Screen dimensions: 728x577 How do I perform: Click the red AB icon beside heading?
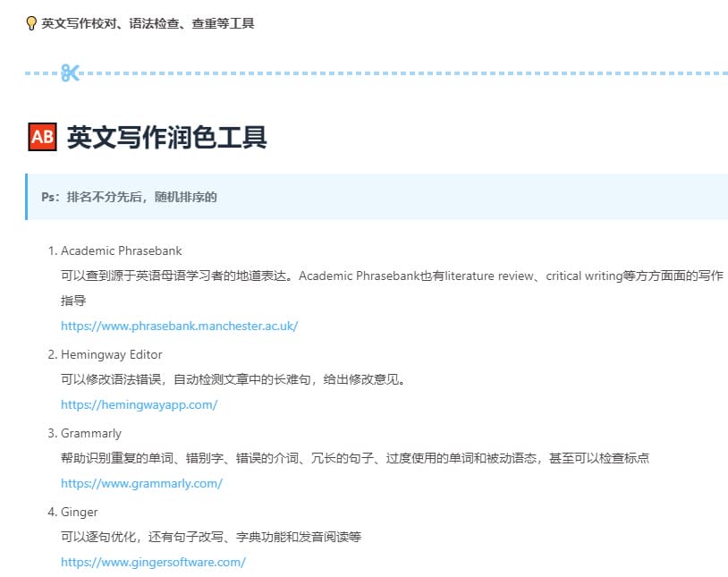(x=43, y=137)
